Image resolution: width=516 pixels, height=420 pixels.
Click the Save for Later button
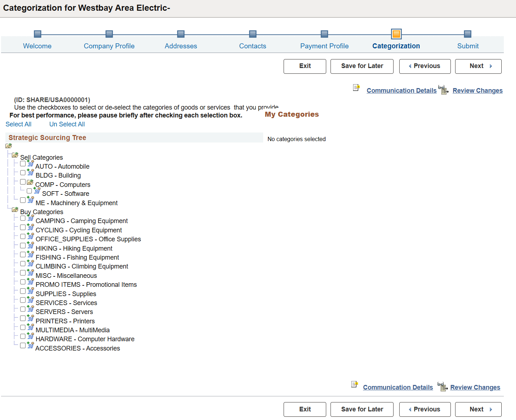[x=362, y=66]
